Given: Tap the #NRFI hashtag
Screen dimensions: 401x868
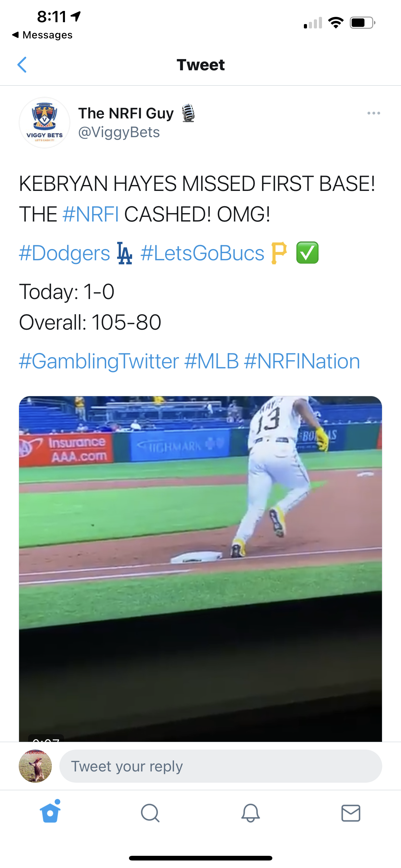Looking at the screenshot, I should 91,214.
